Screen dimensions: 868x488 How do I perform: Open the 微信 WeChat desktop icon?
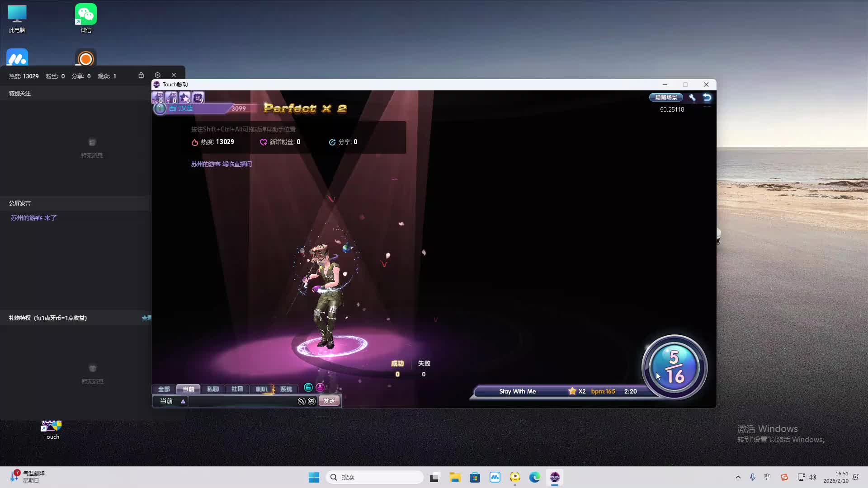click(x=86, y=19)
